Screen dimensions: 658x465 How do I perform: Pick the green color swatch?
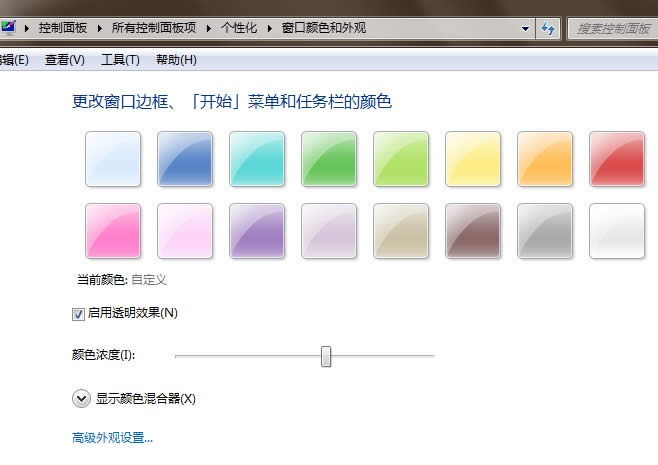pos(329,158)
